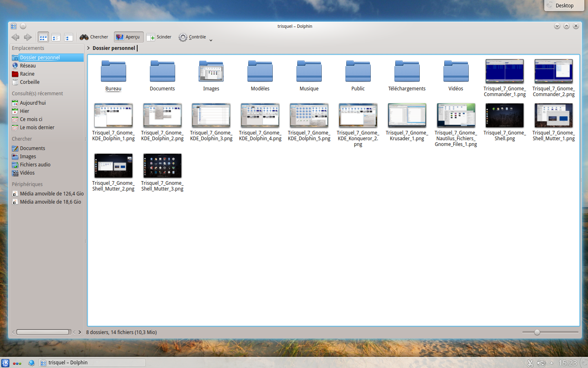This screenshot has height=368, width=588.
Task: Select the Téléchargements folder icon
Action: pyautogui.click(x=407, y=71)
